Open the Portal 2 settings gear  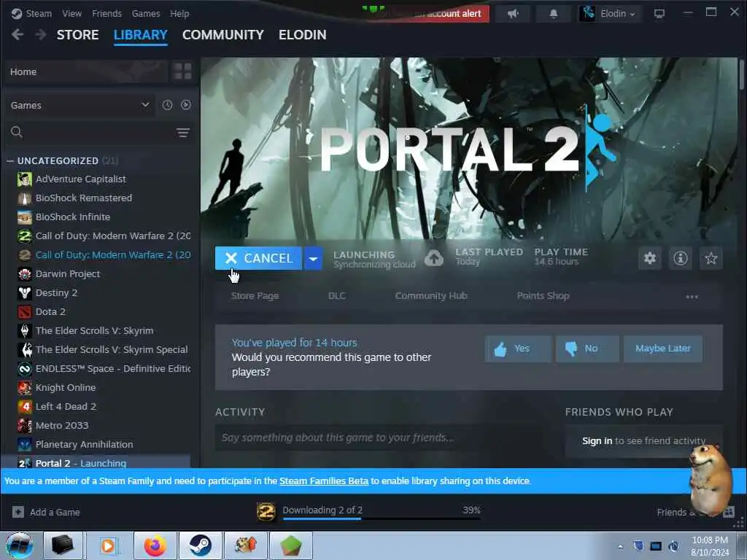[x=650, y=258]
